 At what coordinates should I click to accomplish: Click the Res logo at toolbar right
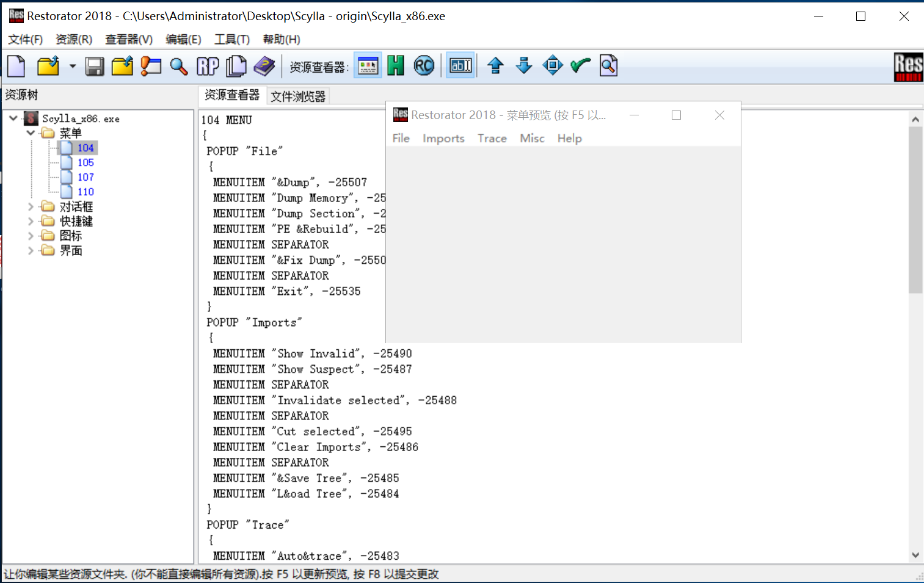(x=908, y=67)
